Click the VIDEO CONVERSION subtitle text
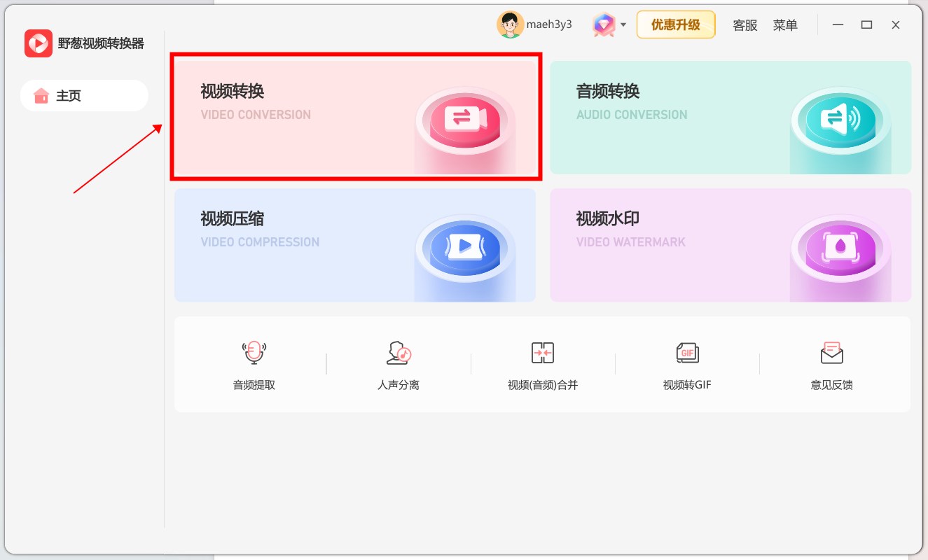This screenshot has height=560, width=928. (256, 115)
